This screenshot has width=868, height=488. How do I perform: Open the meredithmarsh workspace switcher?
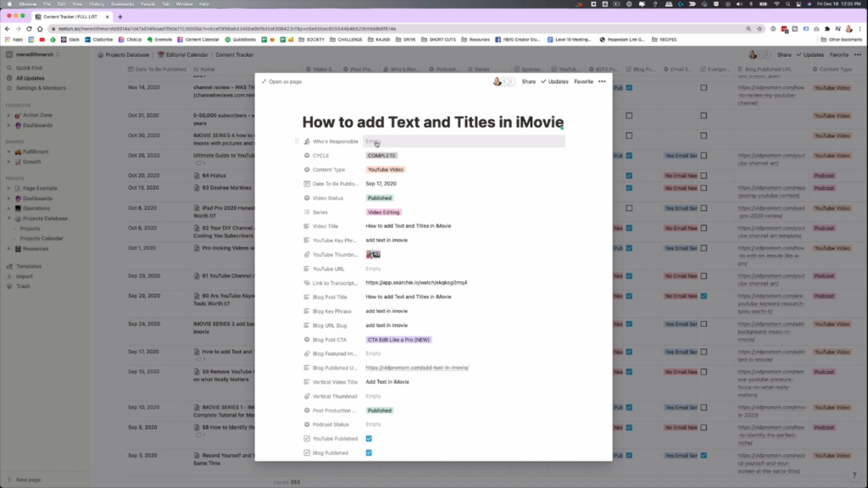[x=34, y=55]
